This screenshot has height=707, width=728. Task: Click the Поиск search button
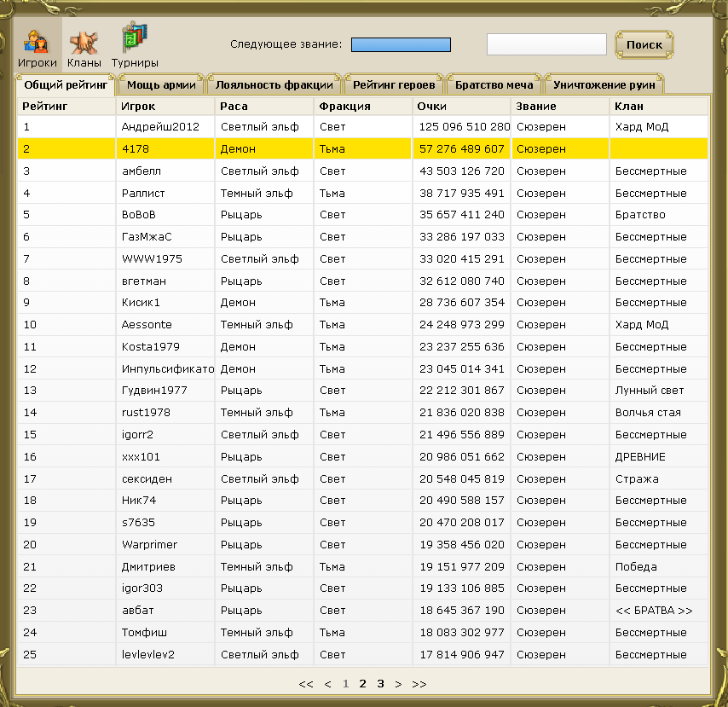coord(644,44)
